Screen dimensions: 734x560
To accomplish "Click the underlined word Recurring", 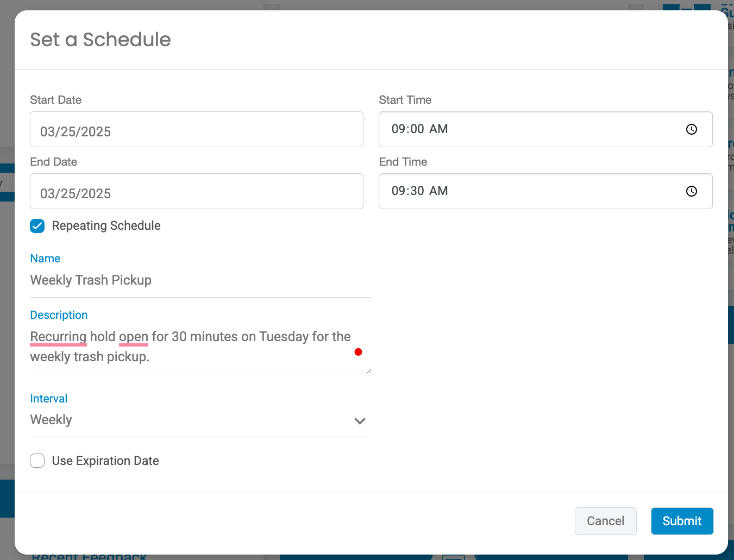I will click(58, 336).
